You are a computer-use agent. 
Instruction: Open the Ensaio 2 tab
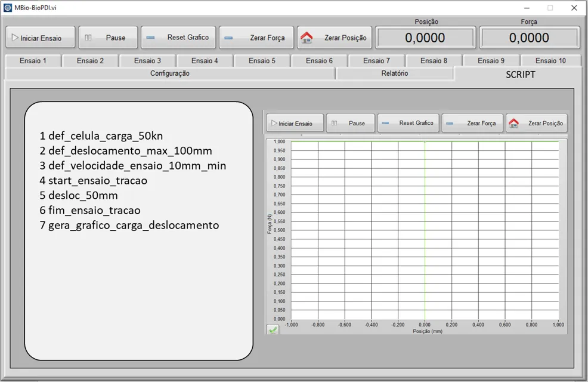coord(90,60)
